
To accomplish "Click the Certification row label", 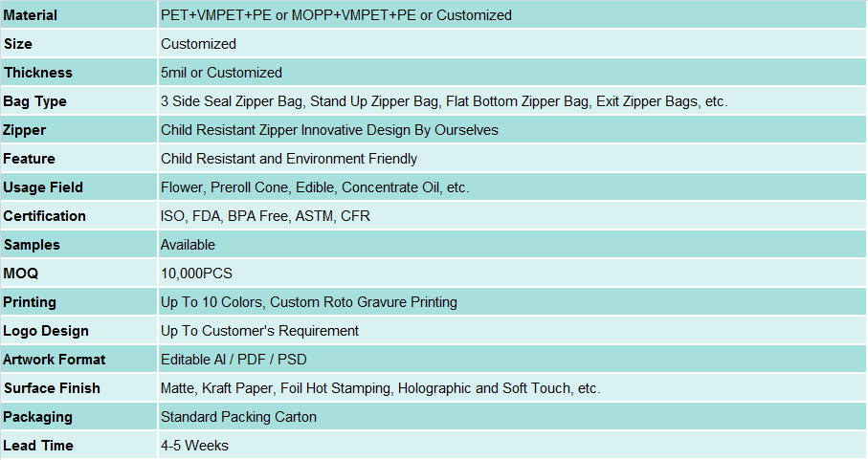I will pyautogui.click(x=45, y=216).
